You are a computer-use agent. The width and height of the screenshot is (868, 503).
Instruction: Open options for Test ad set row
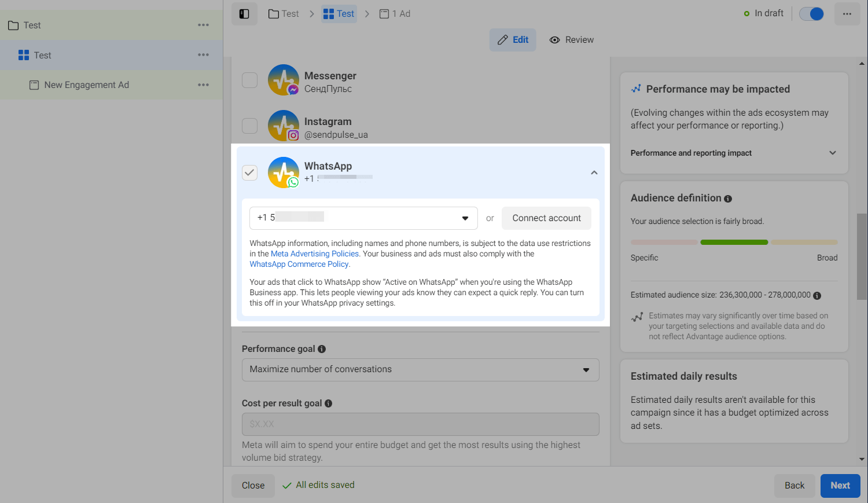[x=203, y=55]
